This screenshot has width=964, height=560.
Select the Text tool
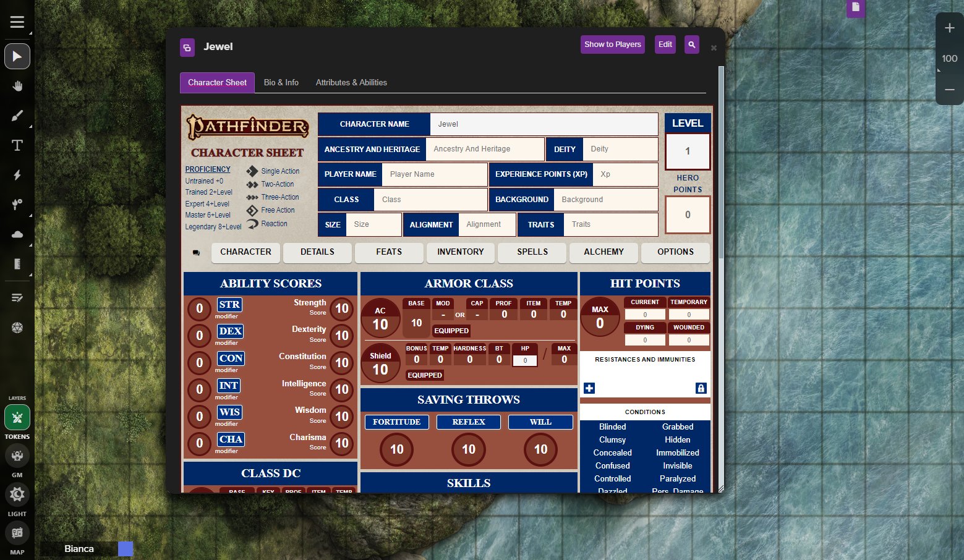click(17, 145)
